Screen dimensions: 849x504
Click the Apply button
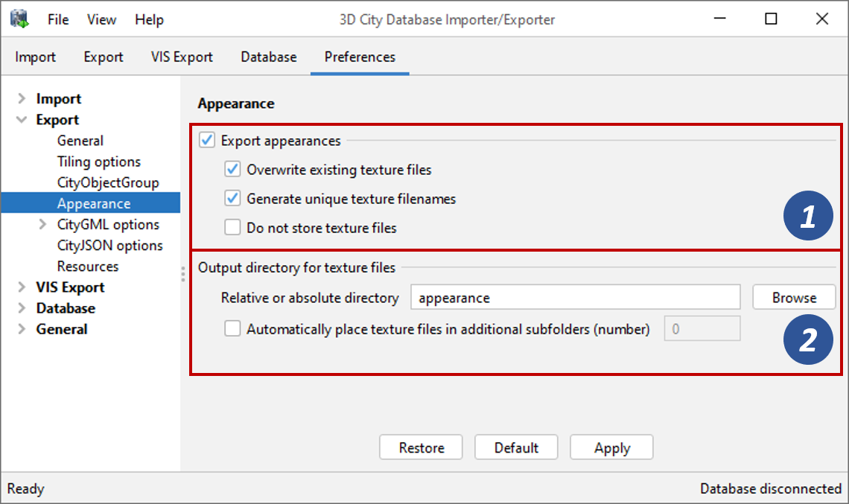[x=612, y=447]
